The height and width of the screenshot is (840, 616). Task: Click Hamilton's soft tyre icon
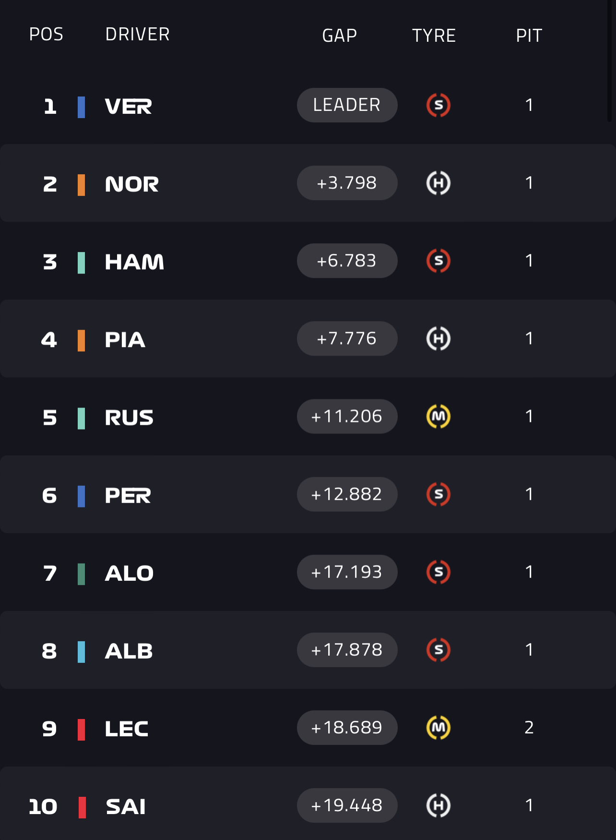pyautogui.click(x=438, y=261)
